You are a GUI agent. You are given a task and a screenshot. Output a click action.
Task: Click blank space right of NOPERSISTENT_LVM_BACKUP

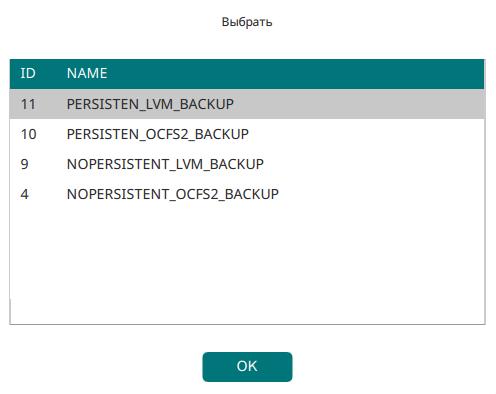click(373, 164)
